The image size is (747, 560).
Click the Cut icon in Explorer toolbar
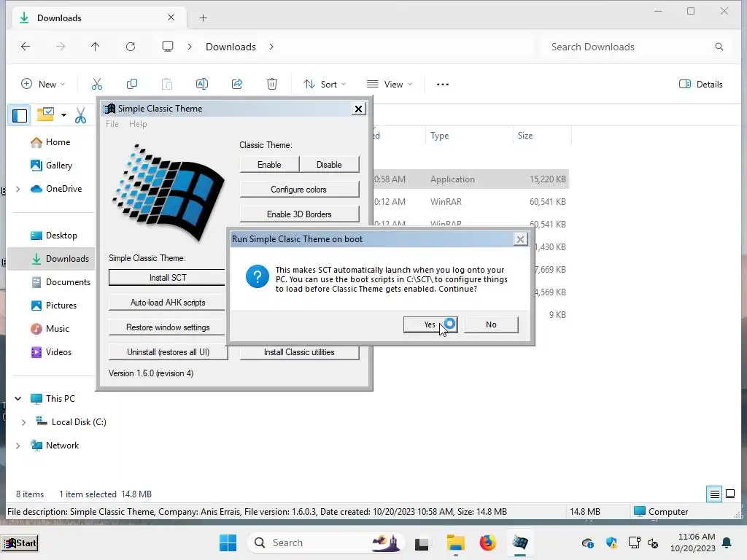(x=97, y=84)
